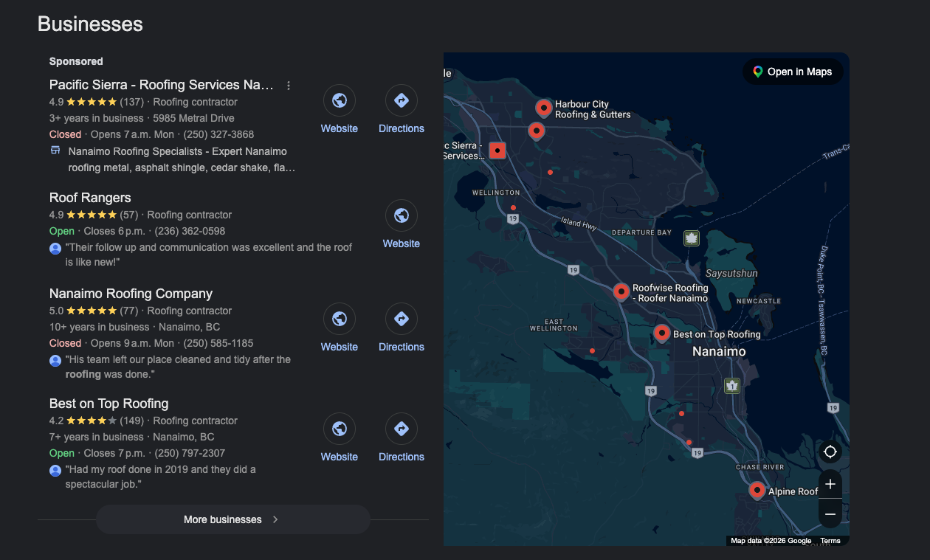
Task: Open Pacific Sierra website globe icon
Action: 340,100
